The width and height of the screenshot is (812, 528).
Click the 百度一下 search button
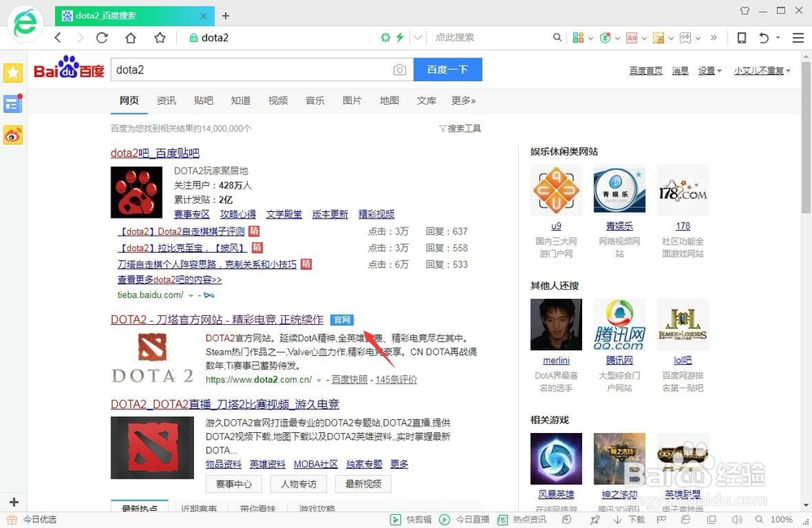point(448,69)
